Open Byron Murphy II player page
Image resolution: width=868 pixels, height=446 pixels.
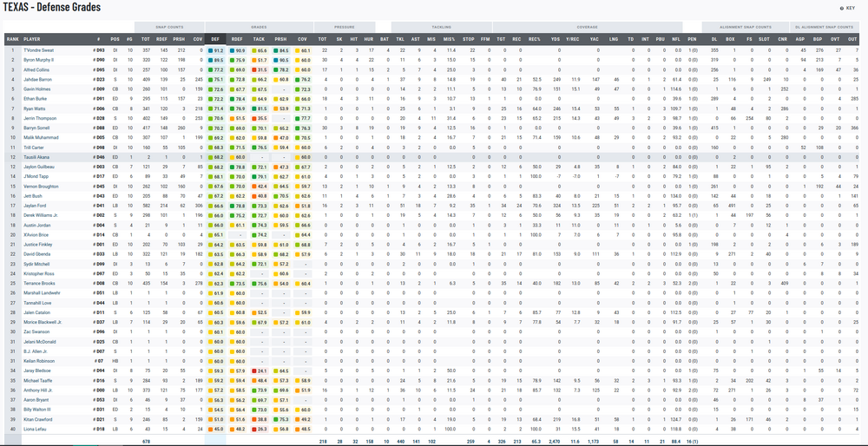[x=40, y=58]
